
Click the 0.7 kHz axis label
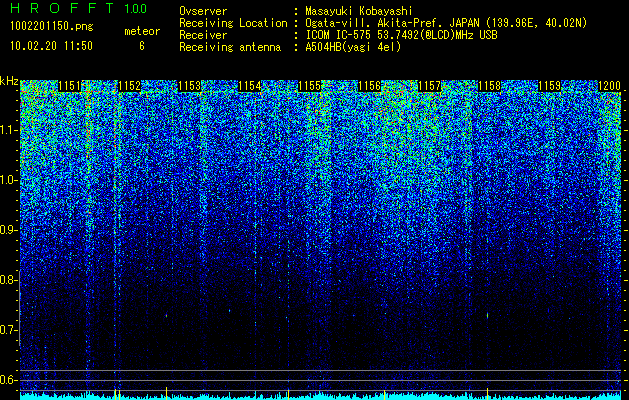pyautogui.click(x=8, y=330)
